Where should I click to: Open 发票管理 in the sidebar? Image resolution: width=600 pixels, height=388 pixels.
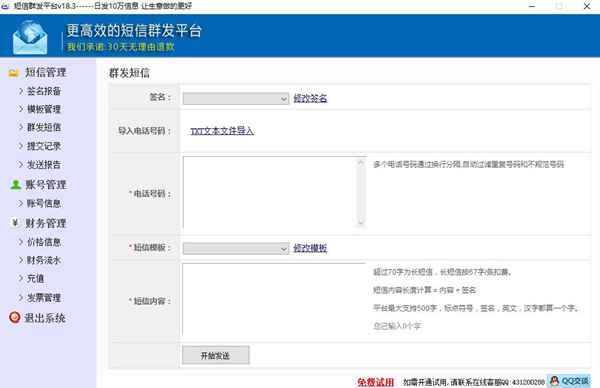[x=44, y=298]
